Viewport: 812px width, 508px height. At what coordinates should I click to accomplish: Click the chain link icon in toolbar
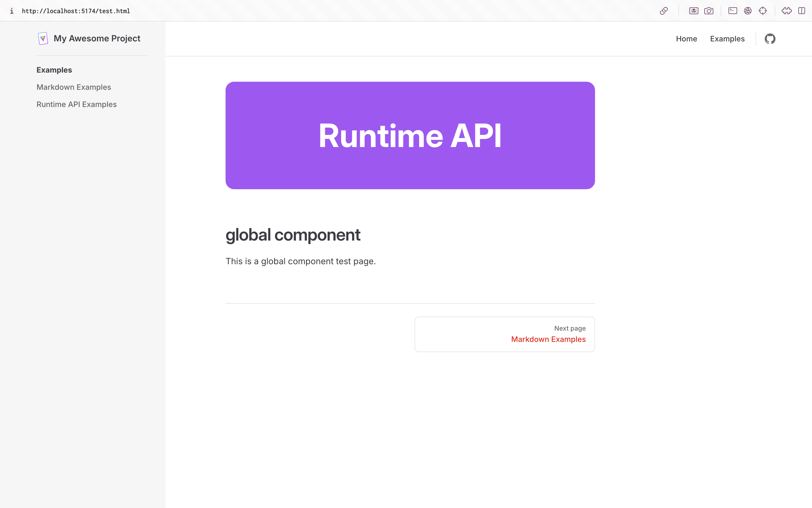pyautogui.click(x=664, y=11)
